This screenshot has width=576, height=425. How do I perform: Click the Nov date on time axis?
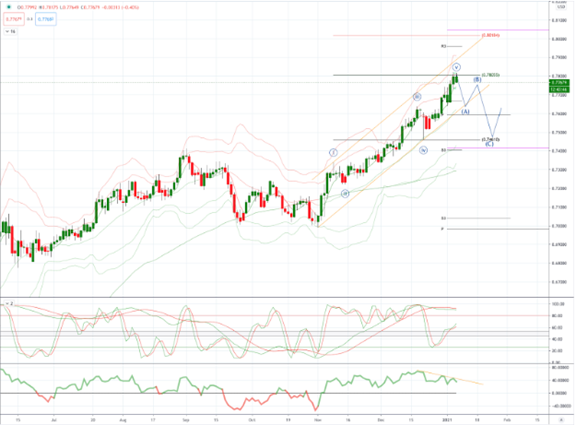coord(317,419)
